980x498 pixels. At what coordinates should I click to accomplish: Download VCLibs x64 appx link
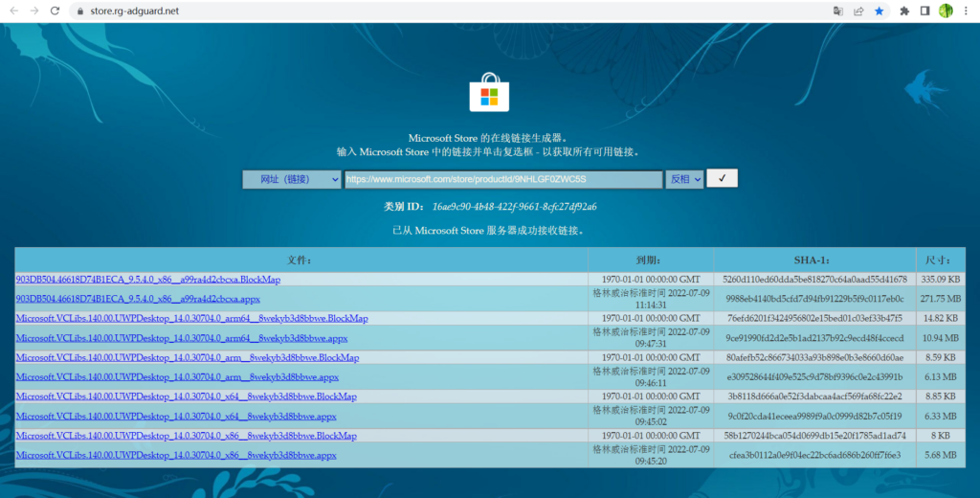pyautogui.click(x=176, y=416)
